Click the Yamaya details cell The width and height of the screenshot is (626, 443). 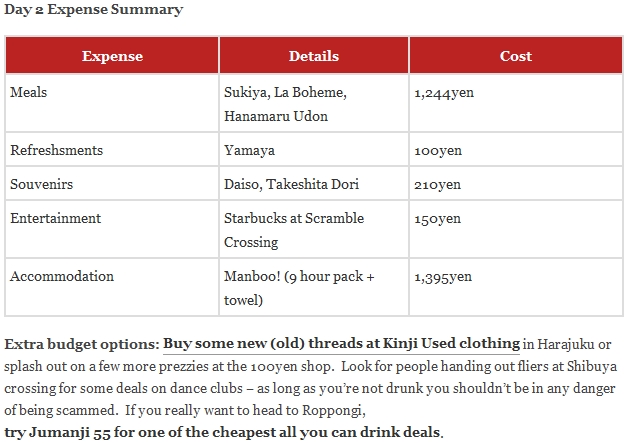pyautogui.click(x=314, y=149)
